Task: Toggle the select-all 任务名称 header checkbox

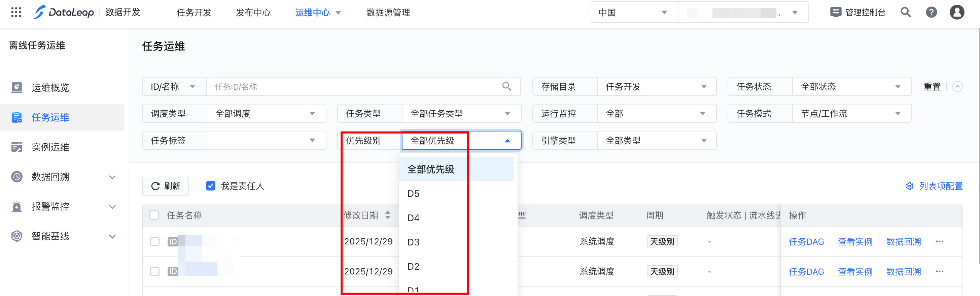Action: coord(154,215)
